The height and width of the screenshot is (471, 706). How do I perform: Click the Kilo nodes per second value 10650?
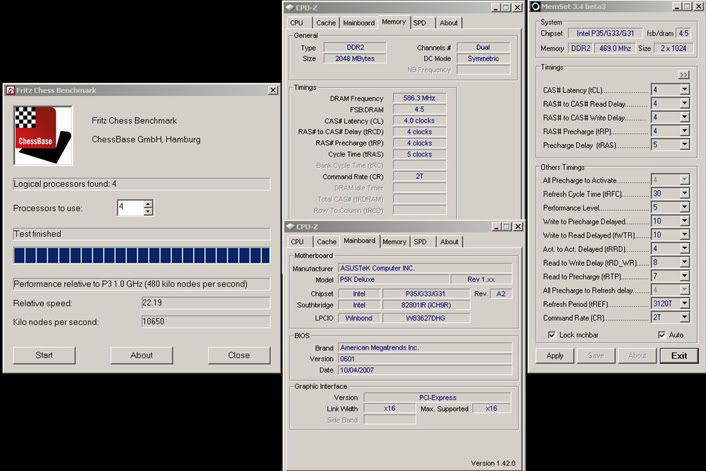[x=206, y=322]
